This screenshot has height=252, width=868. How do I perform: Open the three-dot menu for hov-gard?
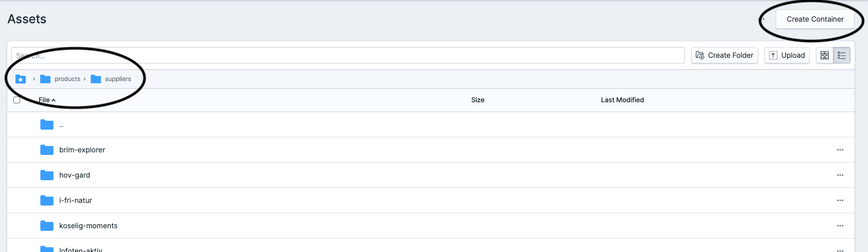pyautogui.click(x=840, y=175)
